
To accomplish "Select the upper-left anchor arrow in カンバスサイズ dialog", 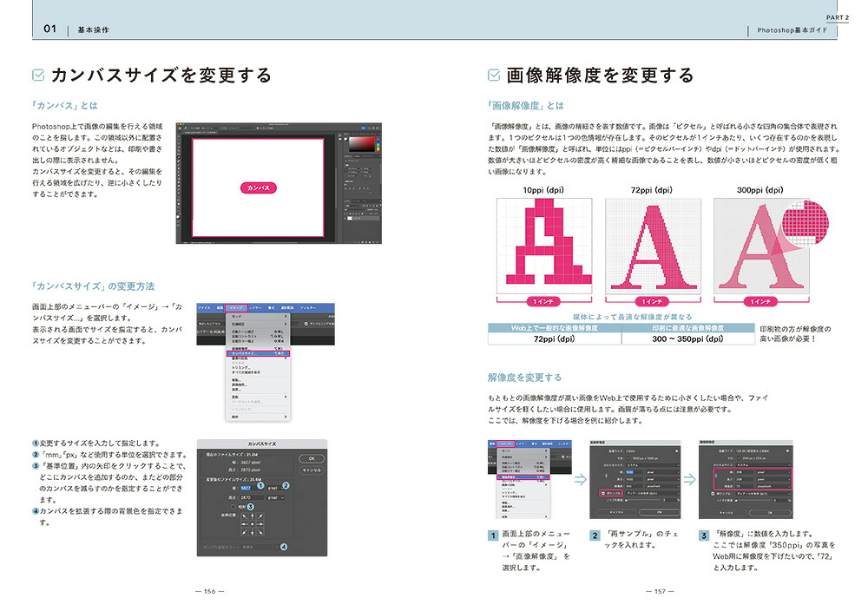I will coord(245,516).
